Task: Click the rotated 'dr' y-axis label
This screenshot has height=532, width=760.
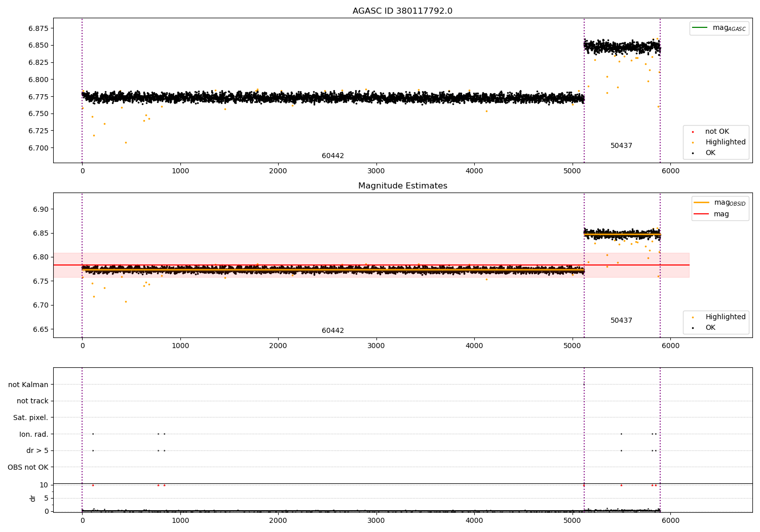Action: coord(33,498)
